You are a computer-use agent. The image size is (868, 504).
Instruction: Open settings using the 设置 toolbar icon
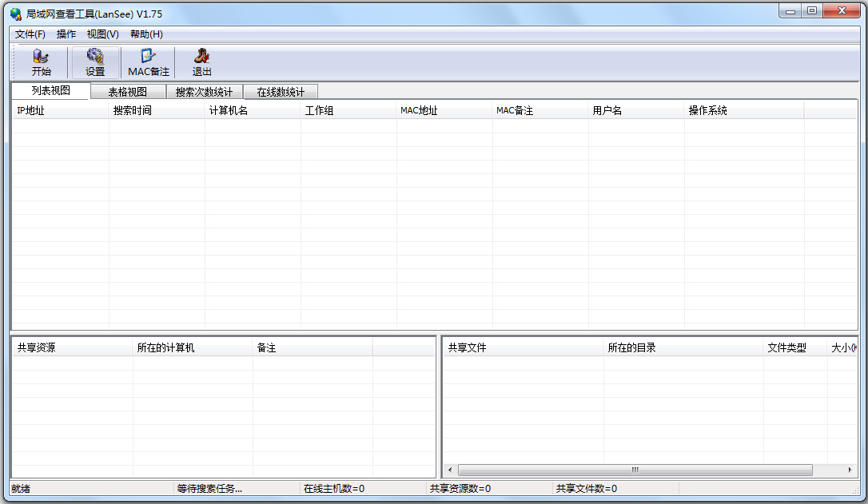coord(95,61)
